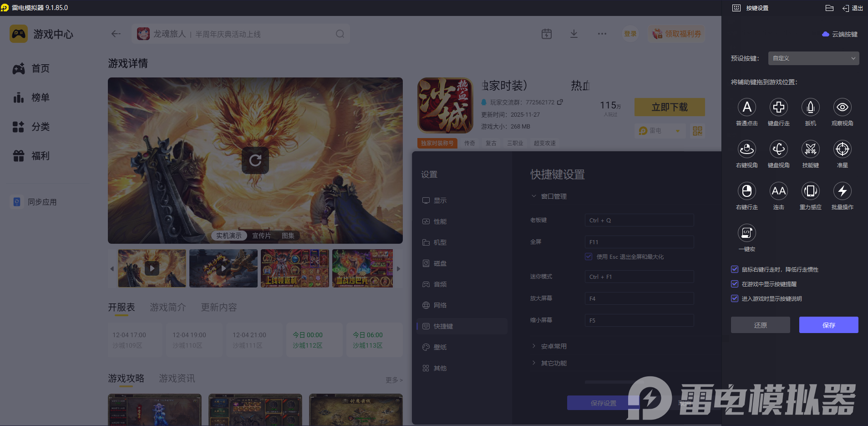Switch to the 宣传片 media tab
This screenshot has height=426, width=868.
[261, 235]
